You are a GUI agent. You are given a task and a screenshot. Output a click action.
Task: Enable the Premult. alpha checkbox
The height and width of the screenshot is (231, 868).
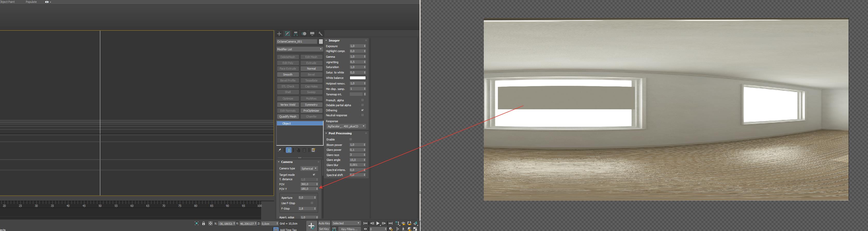(363, 100)
